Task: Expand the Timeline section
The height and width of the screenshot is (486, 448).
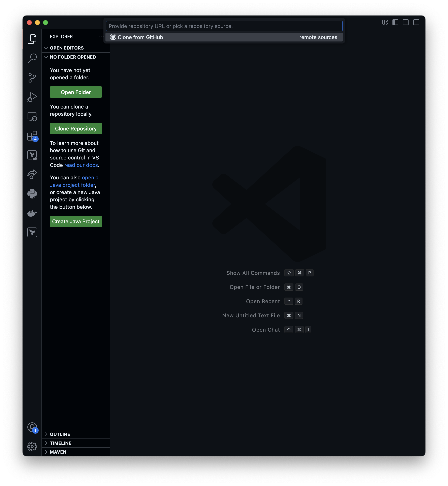Action: click(60, 443)
